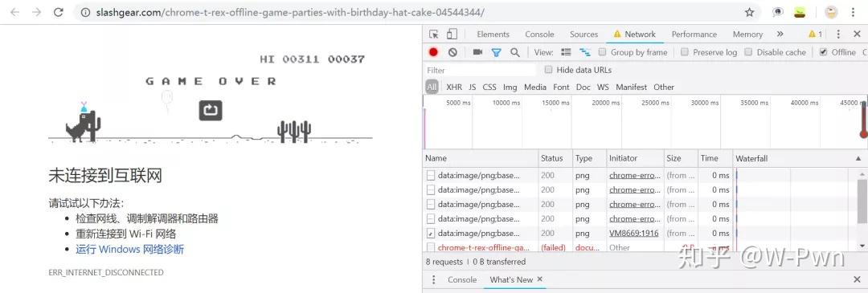
Task: Toggle the network filter funnel
Action: 496,52
